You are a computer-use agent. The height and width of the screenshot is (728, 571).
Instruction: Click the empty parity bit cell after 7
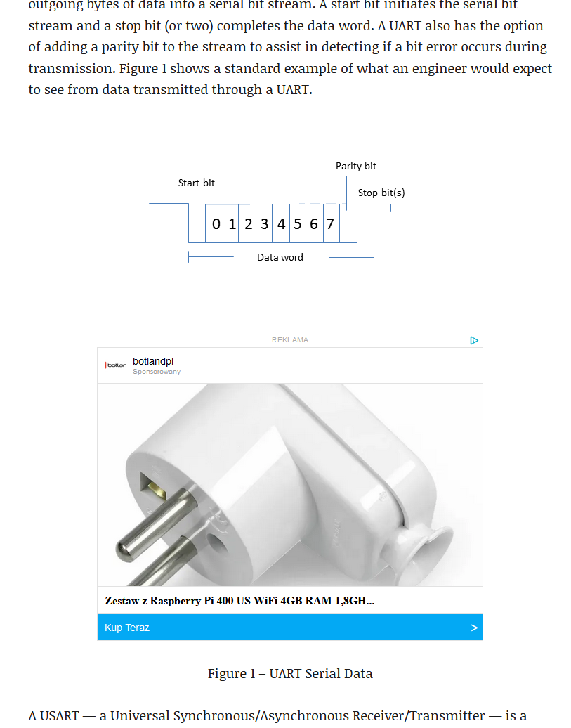(348, 223)
